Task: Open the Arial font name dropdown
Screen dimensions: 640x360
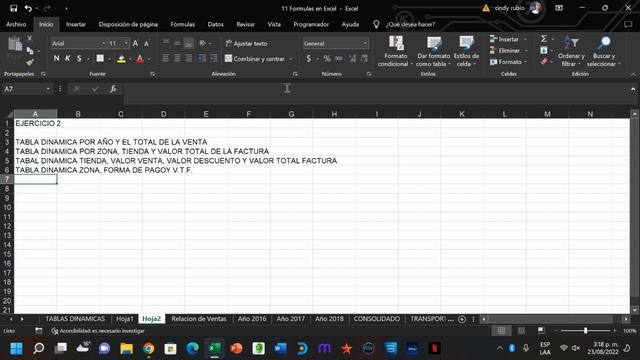Action: (x=103, y=43)
